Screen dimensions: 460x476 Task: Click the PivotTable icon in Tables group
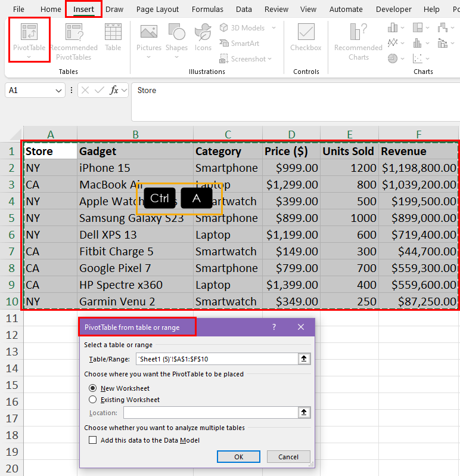tap(29, 32)
